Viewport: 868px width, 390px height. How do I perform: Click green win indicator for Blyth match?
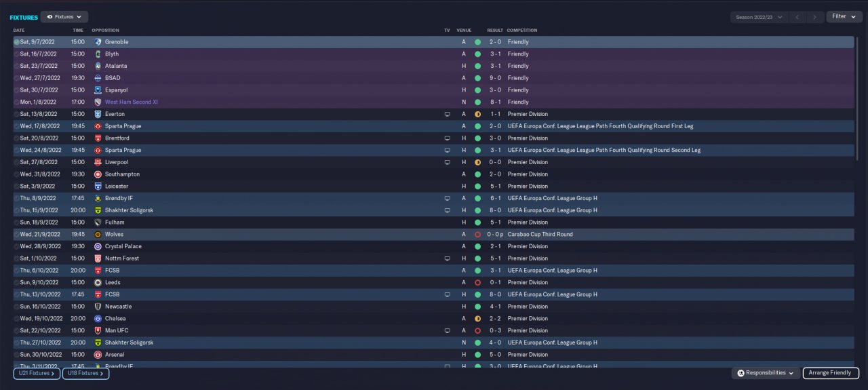(x=477, y=54)
